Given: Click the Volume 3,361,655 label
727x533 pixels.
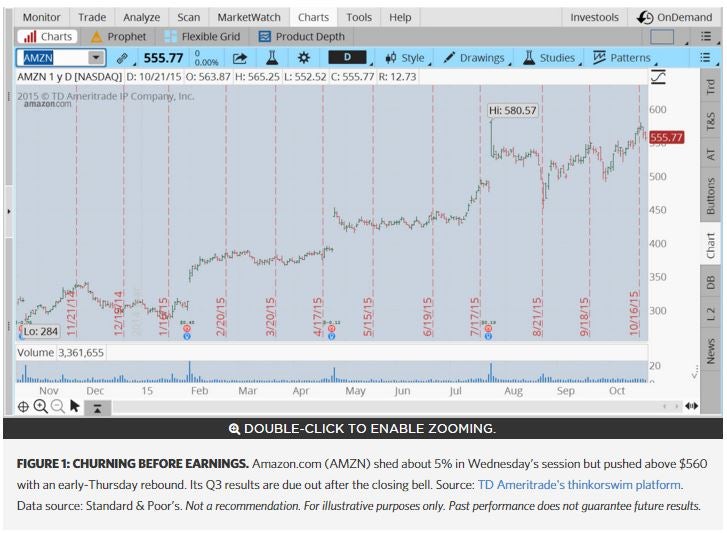Looking at the screenshot, I should click(x=60, y=353).
